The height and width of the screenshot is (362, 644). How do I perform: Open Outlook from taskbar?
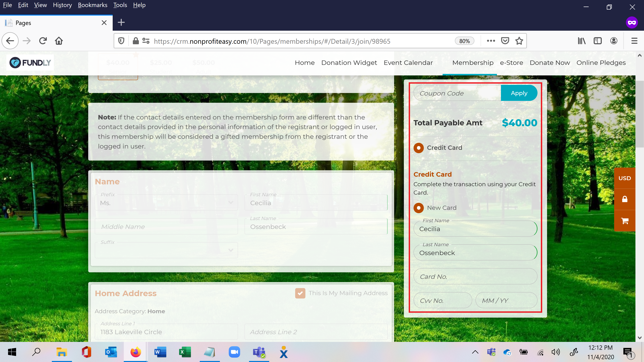pyautogui.click(x=111, y=352)
